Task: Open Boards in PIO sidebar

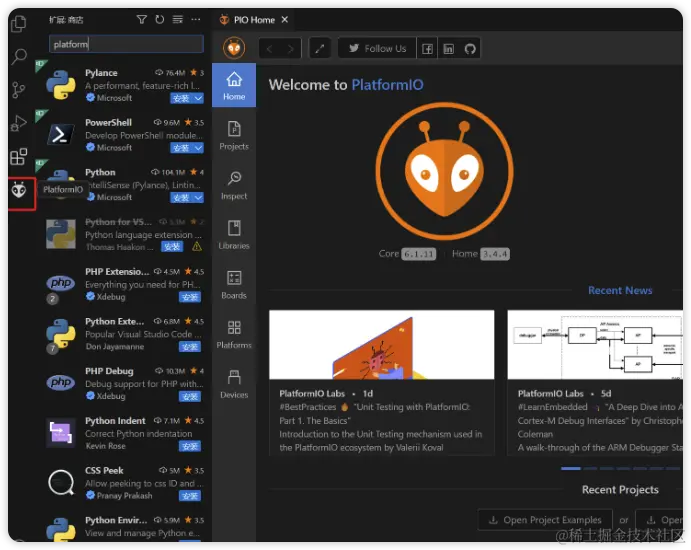Action: [x=234, y=285]
